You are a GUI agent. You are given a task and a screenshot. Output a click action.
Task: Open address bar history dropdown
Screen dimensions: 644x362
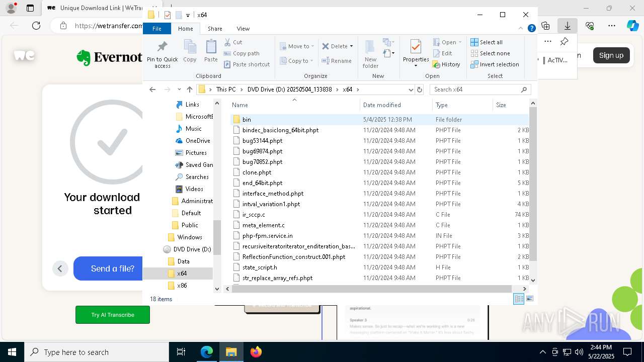411,89
